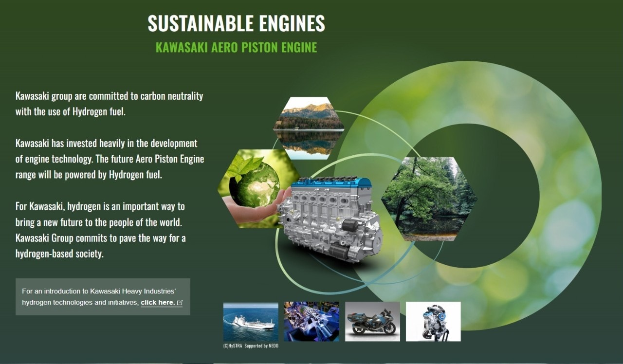The width and height of the screenshot is (623, 364).
Task: Click the "SUSTAINABLE ENGINES" heading
Action: pos(236,23)
